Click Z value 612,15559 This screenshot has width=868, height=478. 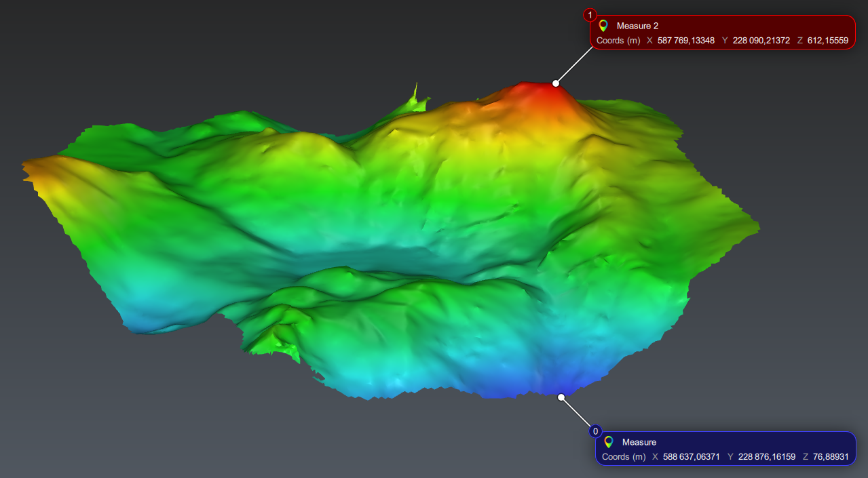tap(827, 41)
